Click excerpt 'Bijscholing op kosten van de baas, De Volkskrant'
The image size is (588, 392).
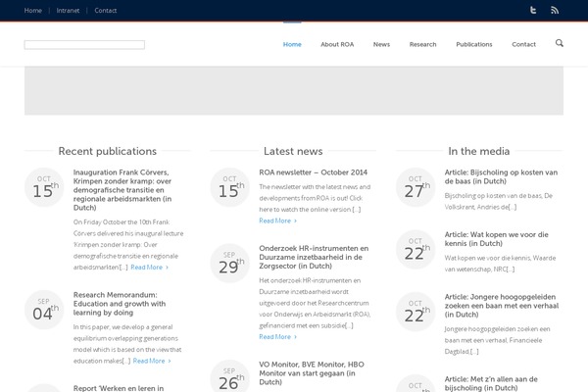point(499,201)
